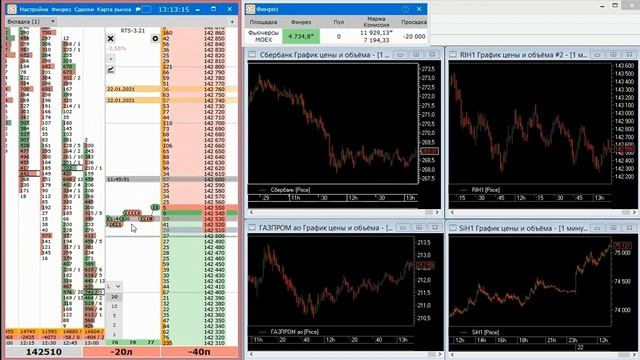640x360 pixels.
Task: Minimize the ГАЗПРОМ ао chart window
Action: 402,228
